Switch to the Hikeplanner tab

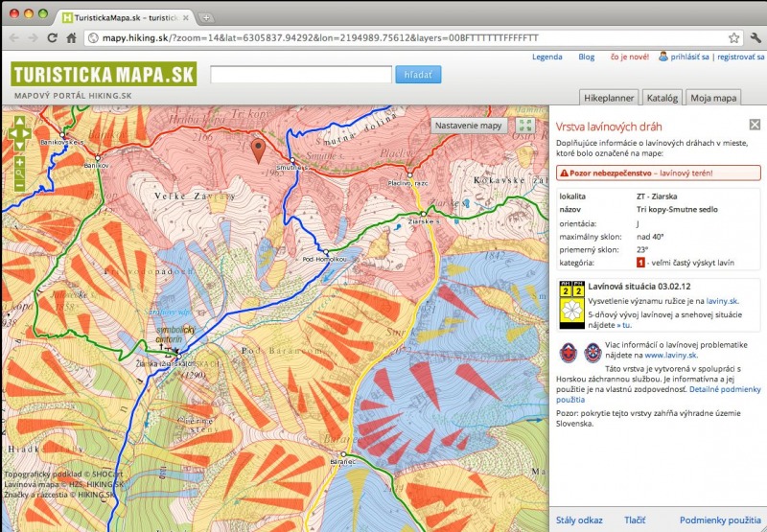point(609,98)
